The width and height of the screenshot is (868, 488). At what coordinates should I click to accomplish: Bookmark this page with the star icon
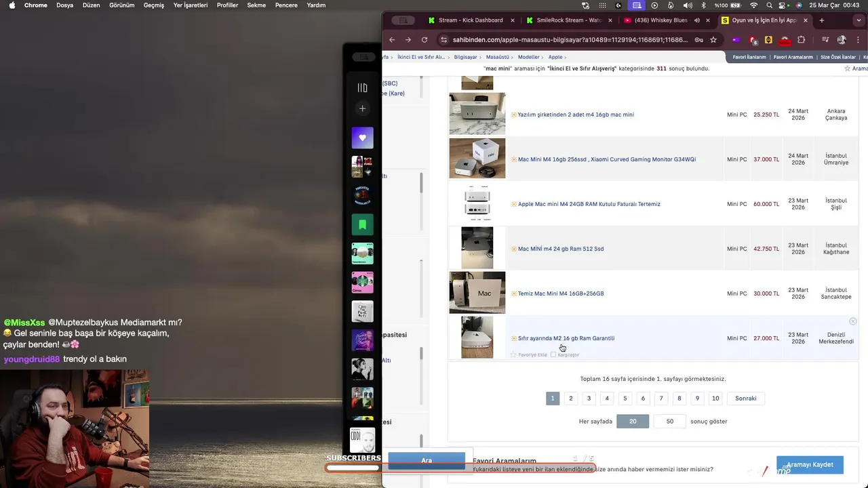713,39
